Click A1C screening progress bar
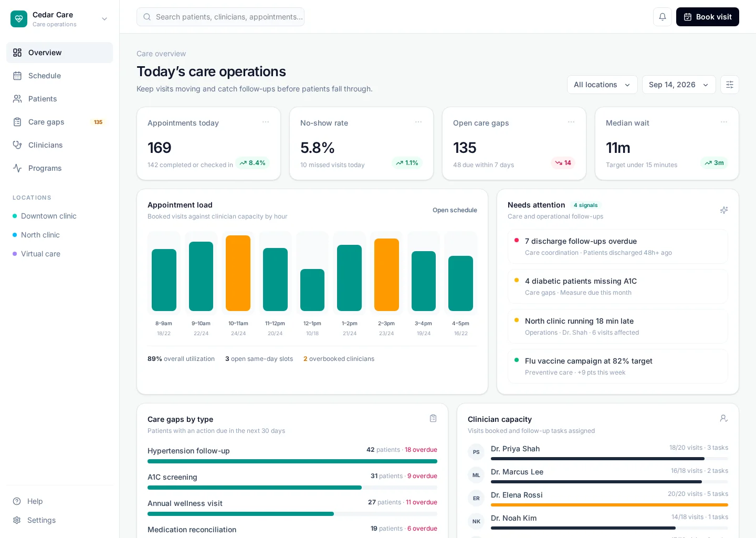Viewport: 756px width, 538px height. 292,488
